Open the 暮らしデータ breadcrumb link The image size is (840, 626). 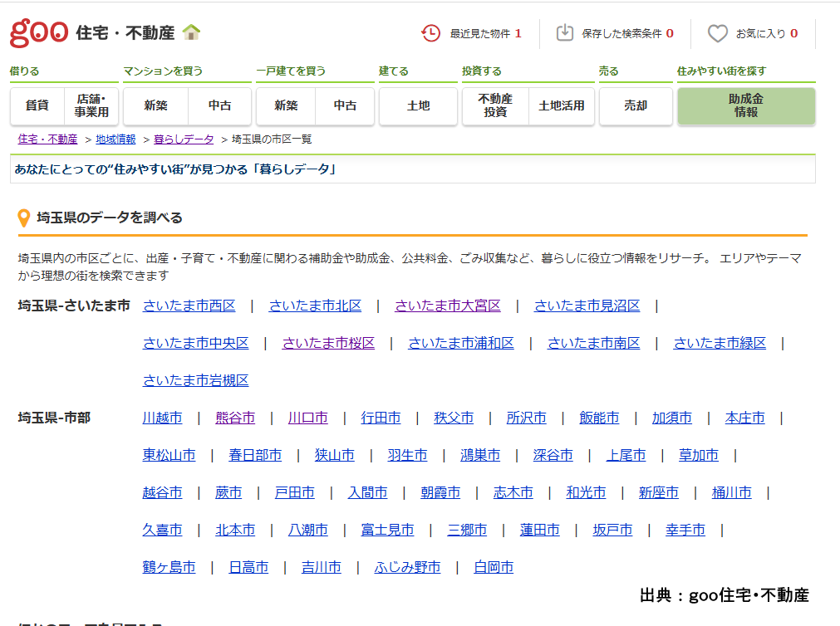point(184,139)
